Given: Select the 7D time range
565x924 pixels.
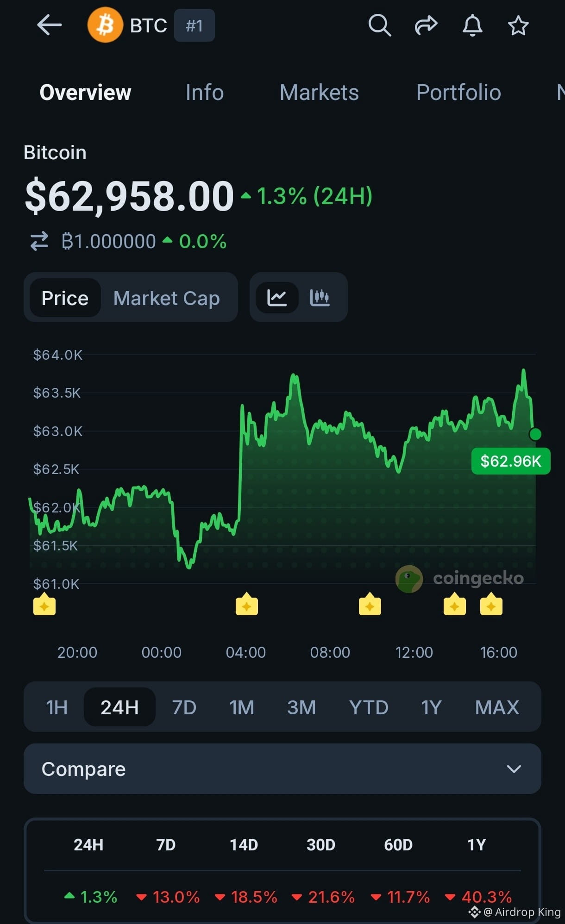Looking at the screenshot, I should click(x=184, y=707).
